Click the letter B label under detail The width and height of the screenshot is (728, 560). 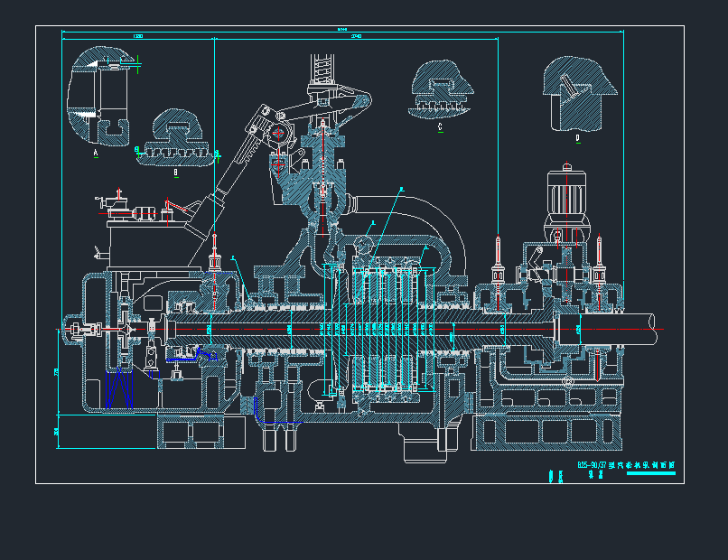176,170
